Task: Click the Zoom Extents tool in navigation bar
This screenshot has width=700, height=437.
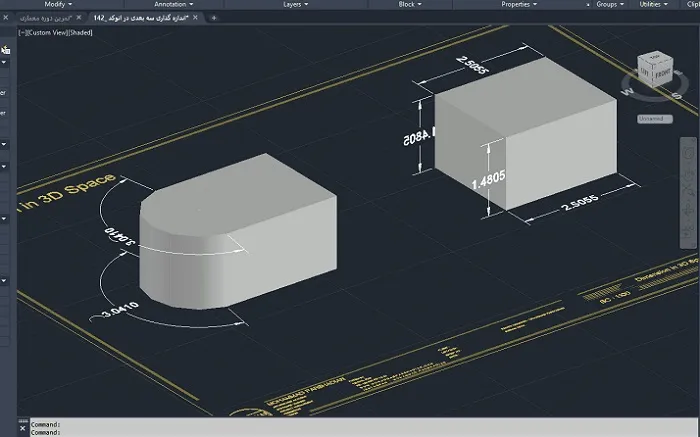Action: point(688,191)
